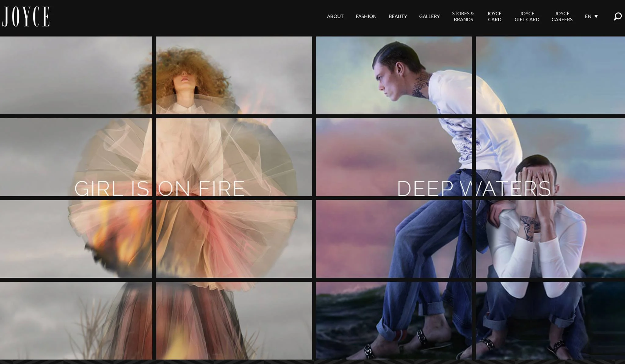Visit the JOYCE GIFT CARD link

coord(527,16)
